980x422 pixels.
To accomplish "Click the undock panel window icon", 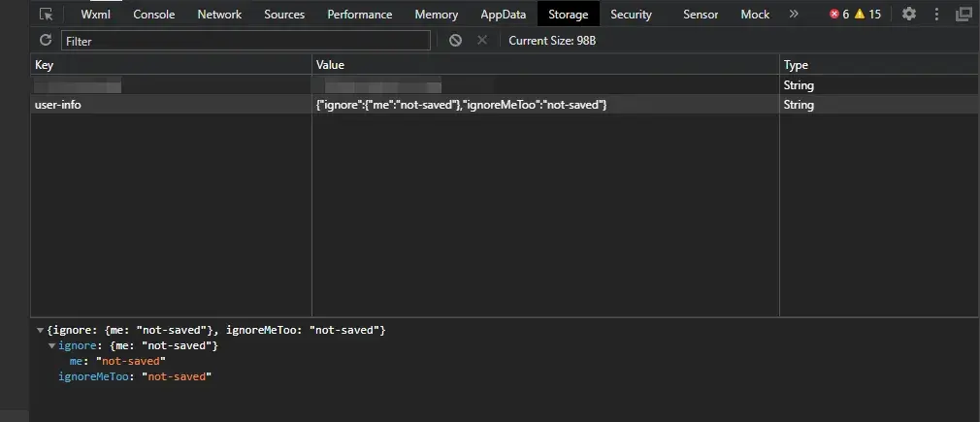I will coord(963,15).
